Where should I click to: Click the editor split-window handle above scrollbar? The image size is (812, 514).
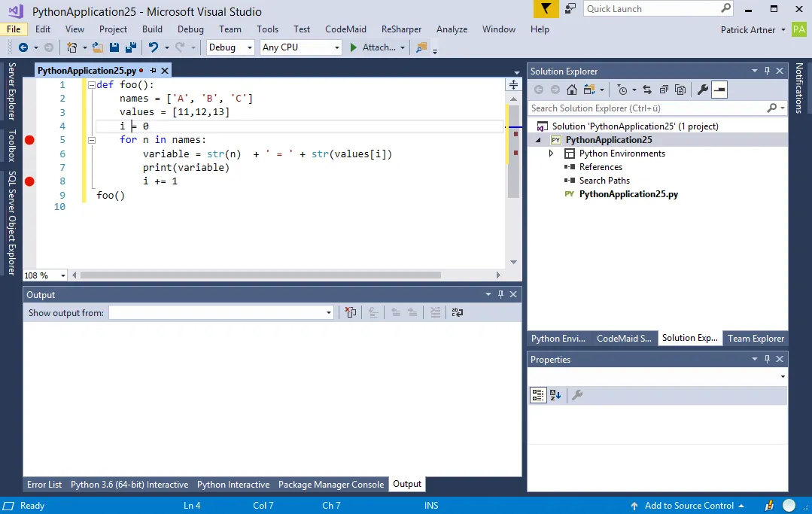point(513,85)
